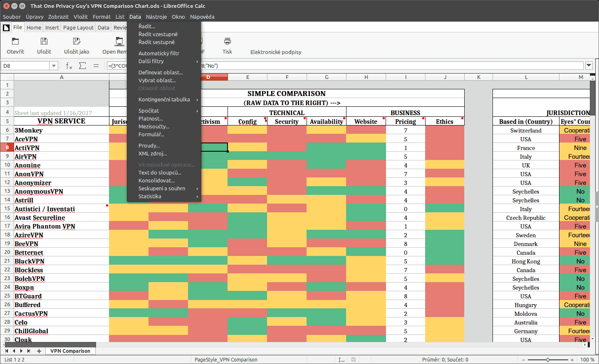The image size is (599, 364).
Task: Click the Elektronické podpisy button
Action: tap(276, 52)
